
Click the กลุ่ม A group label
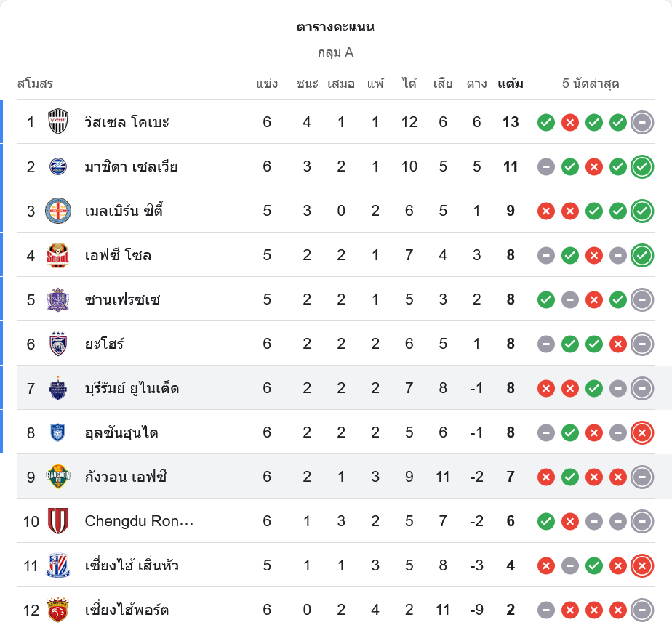click(x=335, y=52)
